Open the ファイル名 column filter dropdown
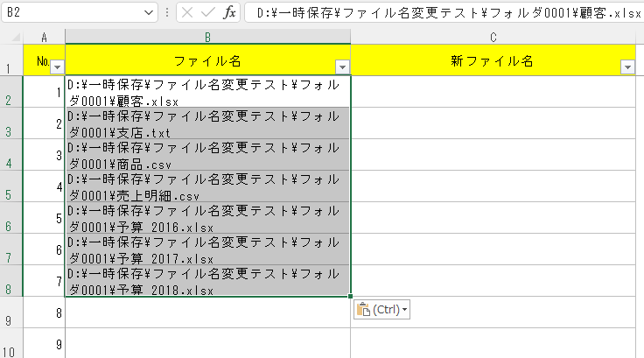 (x=342, y=67)
